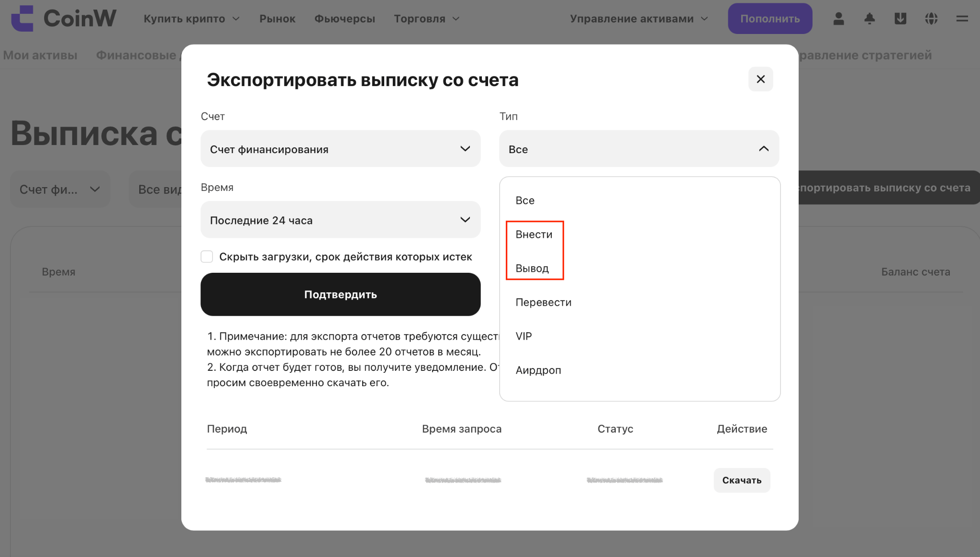Open the notifications bell icon
Viewport: 980px width, 557px height.
[x=869, y=19]
